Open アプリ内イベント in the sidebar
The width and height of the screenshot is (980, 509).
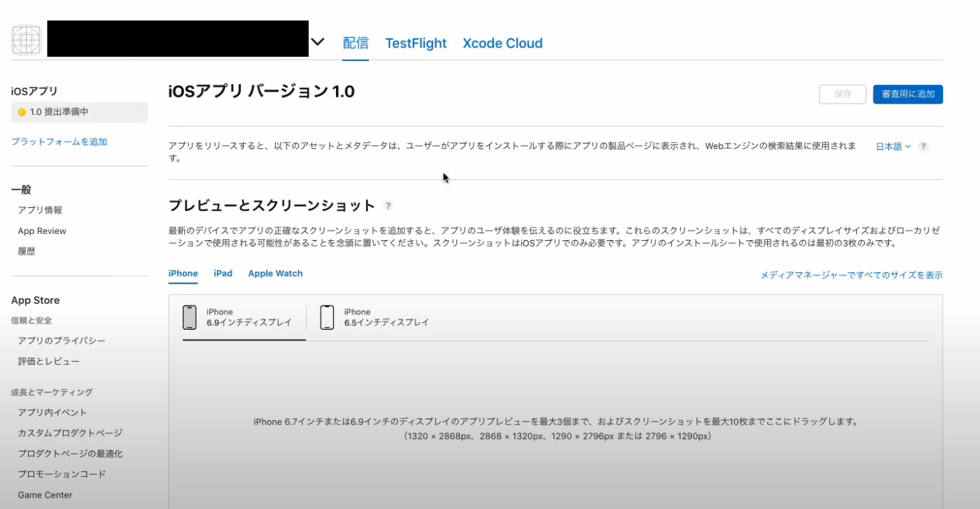[x=52, y=412]
